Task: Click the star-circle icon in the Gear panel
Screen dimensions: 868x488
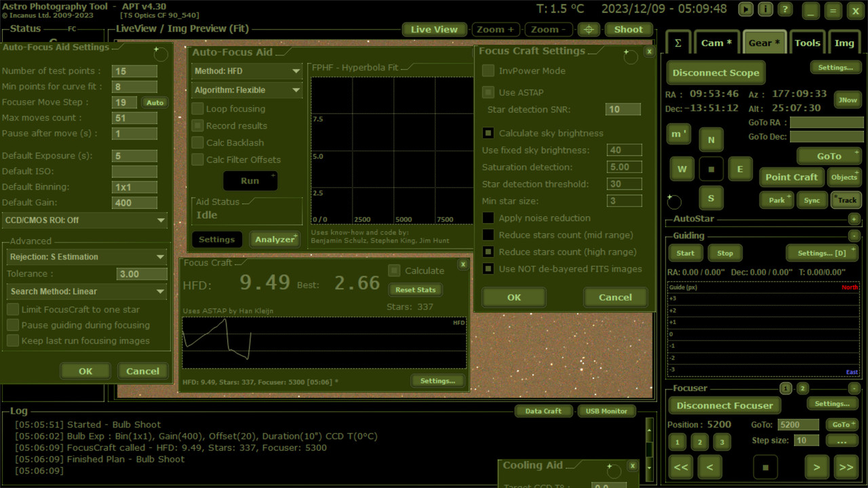Action: coord(674,202)
